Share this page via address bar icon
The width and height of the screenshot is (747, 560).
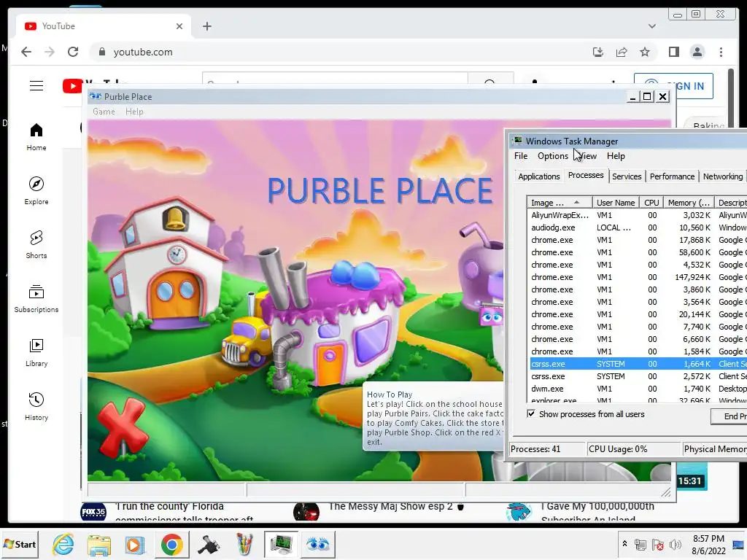coord(622,52)
